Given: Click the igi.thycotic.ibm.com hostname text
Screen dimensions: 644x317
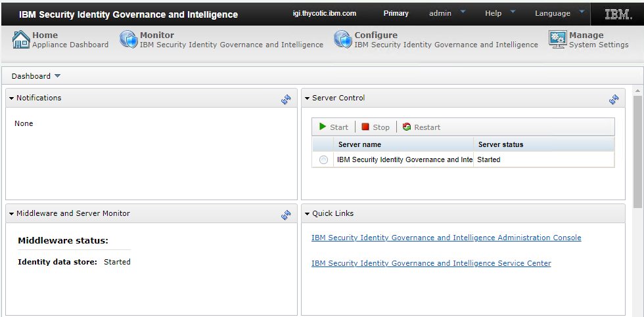Looking at the screenshot, I should 325,13.
